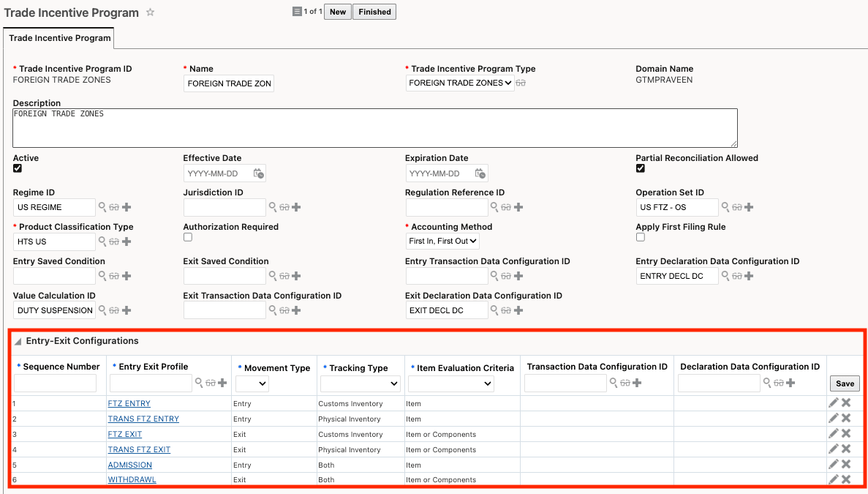868x494 pixels.
Task: Edit the FTZ ENTRY row with pencil icon
Action: (x=833, y=403)
